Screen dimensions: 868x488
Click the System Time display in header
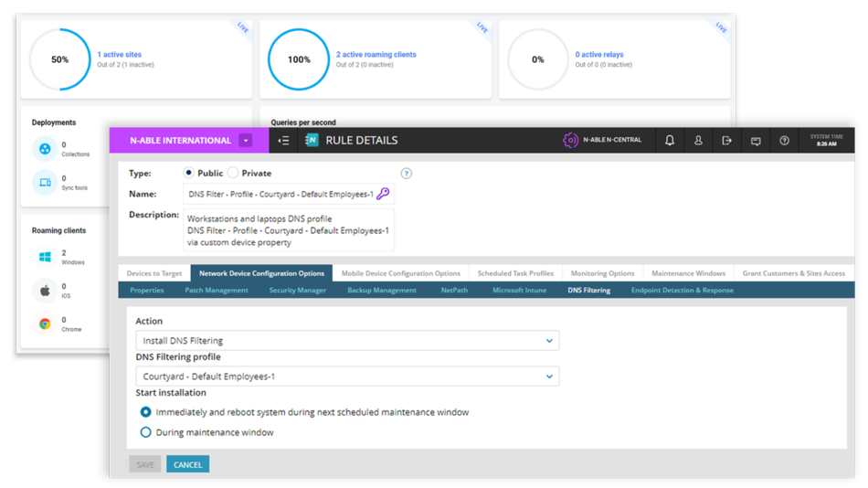click(x=827, y=140)
